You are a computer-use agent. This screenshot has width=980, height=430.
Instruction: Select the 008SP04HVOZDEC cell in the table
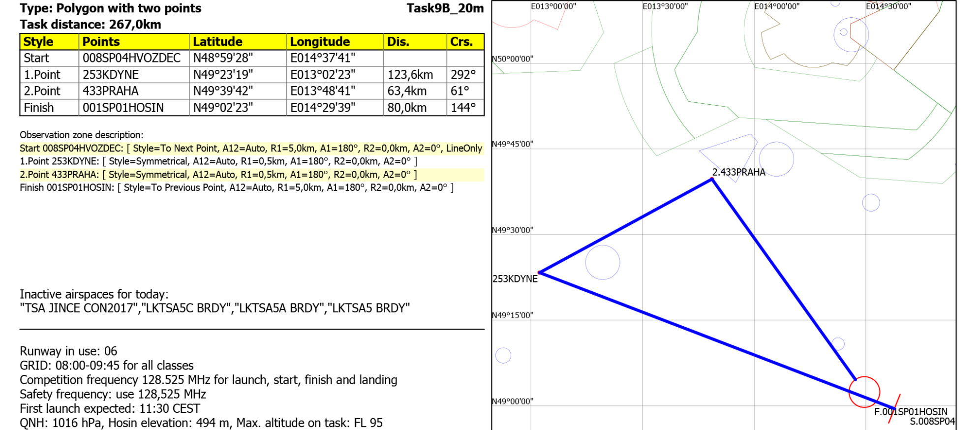coord(131,58)
